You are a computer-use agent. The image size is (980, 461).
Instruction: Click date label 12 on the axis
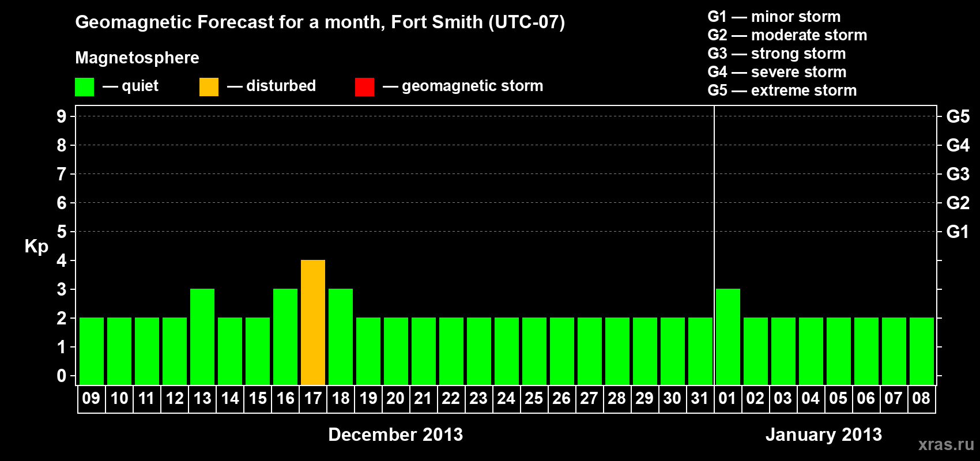click(x=175, y=398)
